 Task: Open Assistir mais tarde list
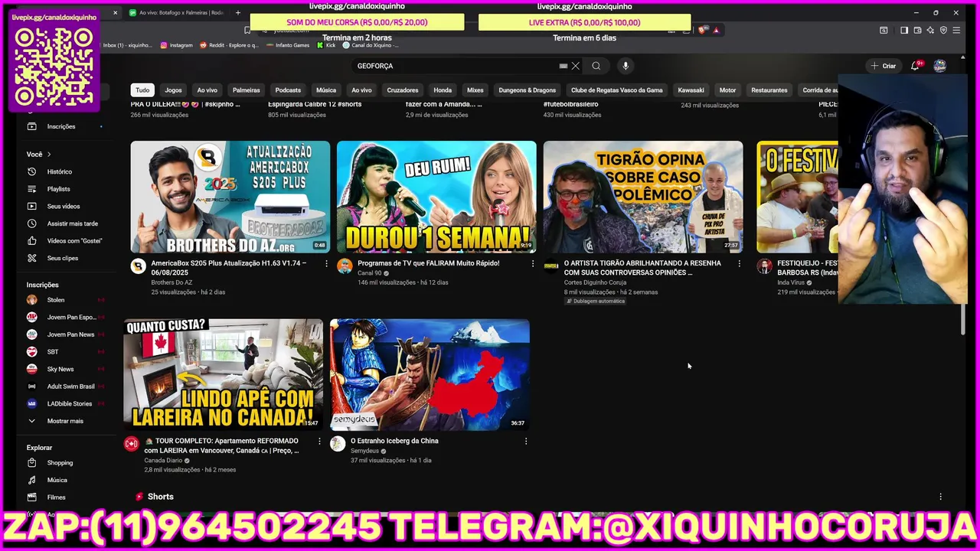pyautogui.click(x=72, y=223)
